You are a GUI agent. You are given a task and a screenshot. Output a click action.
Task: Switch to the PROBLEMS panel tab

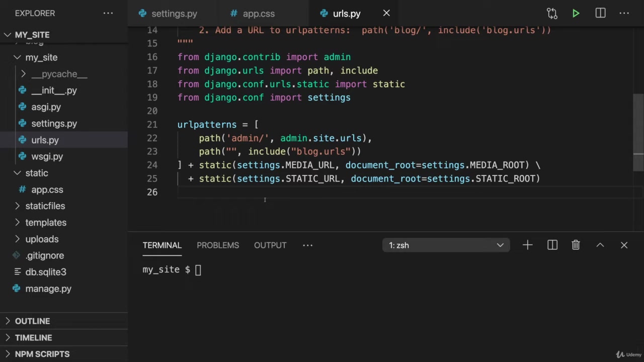pos(217,245)
